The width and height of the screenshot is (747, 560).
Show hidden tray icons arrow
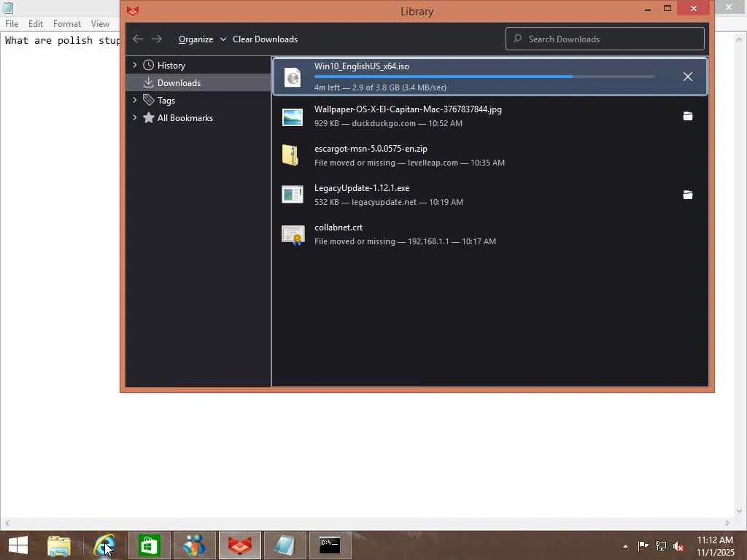click(625, 546)
